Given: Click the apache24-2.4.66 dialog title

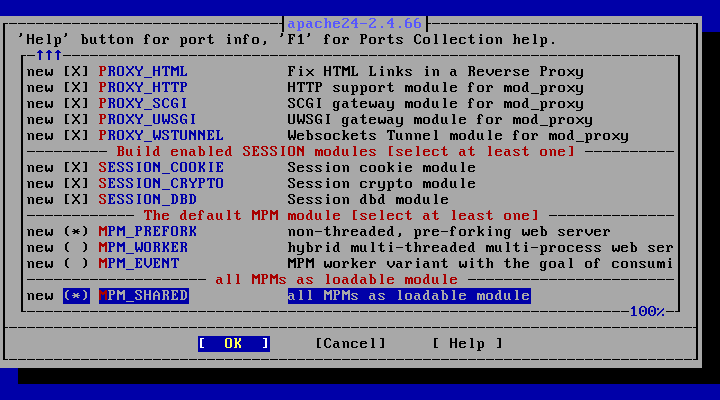Looking at the screenshot, I should [x=354, y=23].
